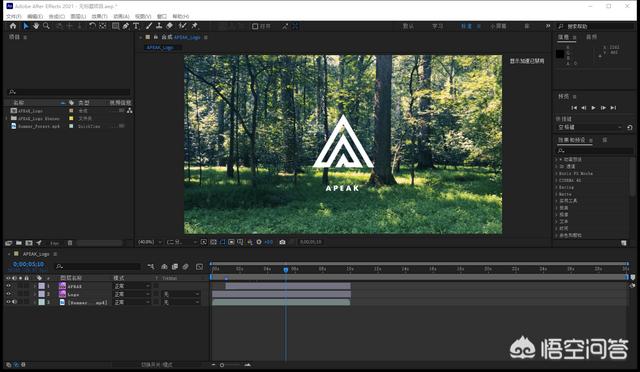The image size is (640, 372).
Task: Open the viewer magnification 40% dropdown
Action: point(149,242)
